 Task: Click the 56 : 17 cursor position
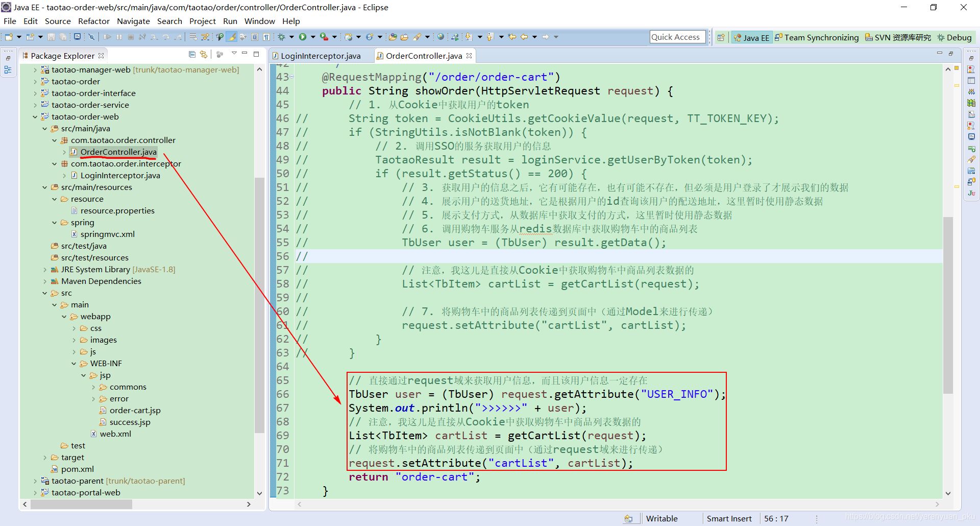[776, 518]
